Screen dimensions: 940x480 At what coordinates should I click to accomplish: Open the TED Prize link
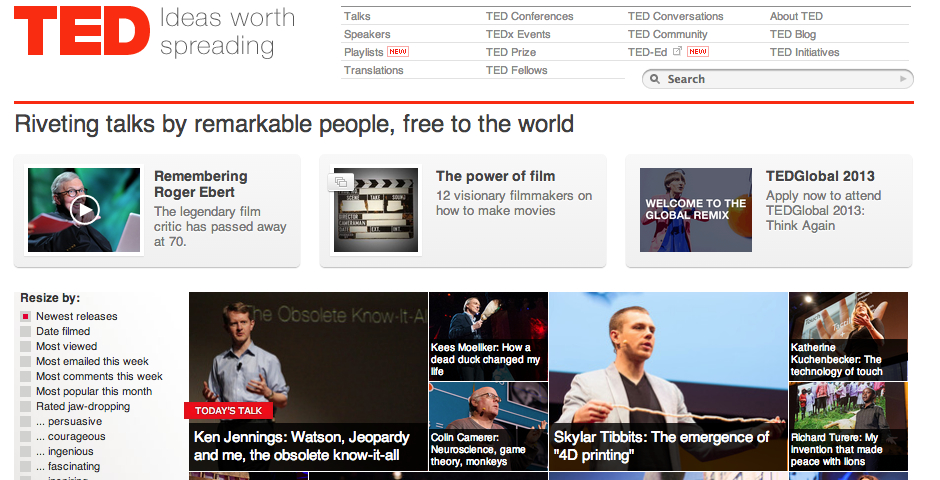pyautogui.click(x=511, y=52)
